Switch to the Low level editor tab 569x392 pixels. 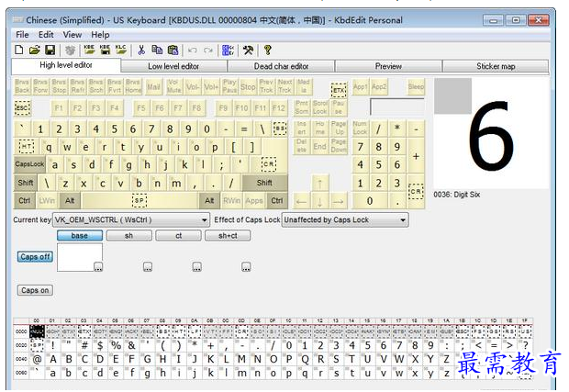pos(173,66)
